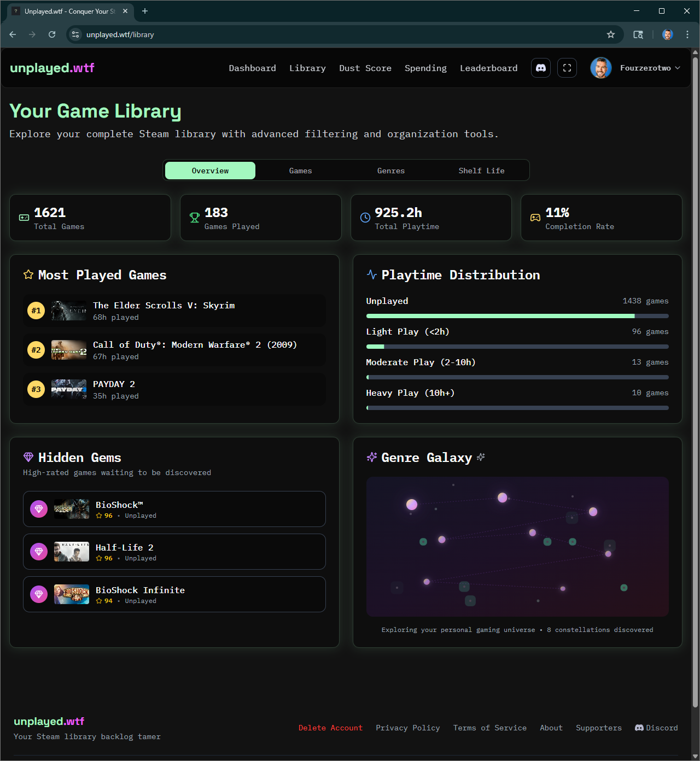Open About footer link
700x761 pixels.
[x=551, y=728]
